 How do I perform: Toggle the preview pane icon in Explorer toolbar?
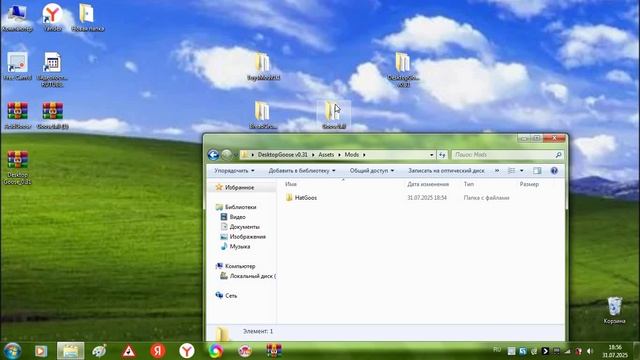[537, 171]
